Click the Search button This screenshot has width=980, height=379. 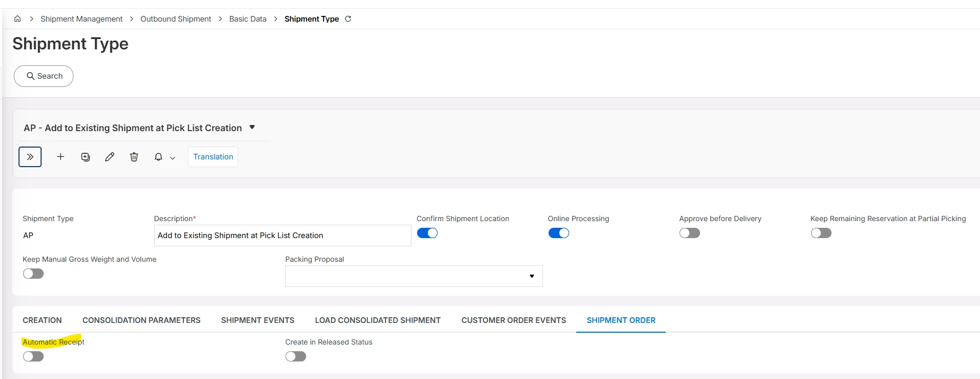pos(44,76)
